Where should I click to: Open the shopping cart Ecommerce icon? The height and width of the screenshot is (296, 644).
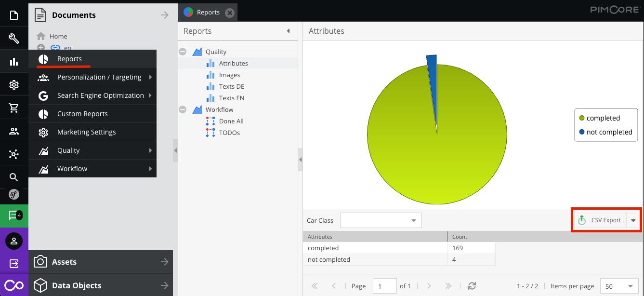pos(14,108)
